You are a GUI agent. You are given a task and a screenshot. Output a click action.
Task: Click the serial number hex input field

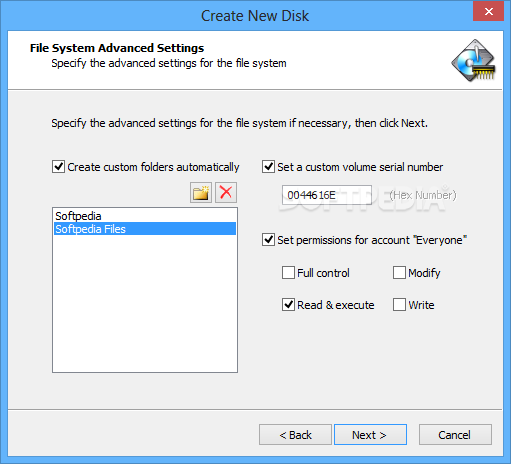pos(327,195)
